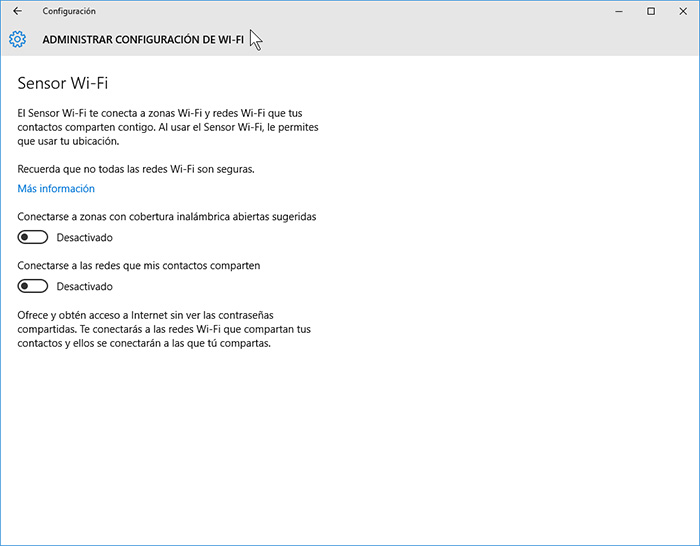This screenshot has height=546, width=700.
Task: Click the Configuración window title text
Action: (69, 11)
